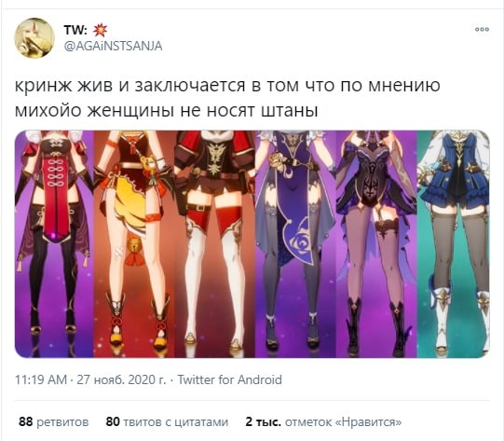504x441 pixels.
Task: Click the blue dress character on teal background
Action: 453,244
